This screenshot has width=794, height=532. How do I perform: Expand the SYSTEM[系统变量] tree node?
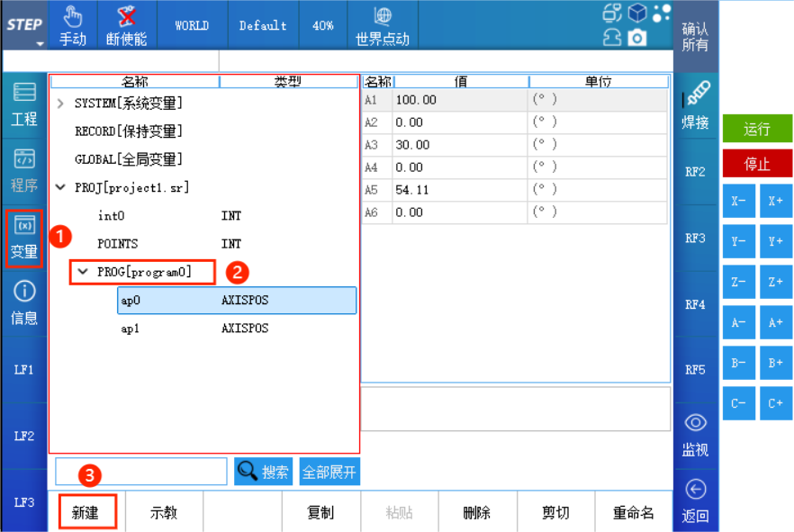tap(60, 104)
